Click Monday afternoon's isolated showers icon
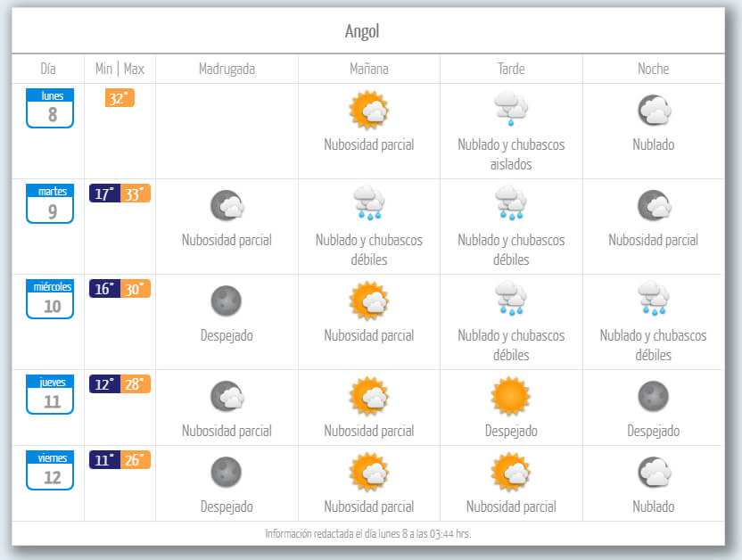 (x=511, y=109)
